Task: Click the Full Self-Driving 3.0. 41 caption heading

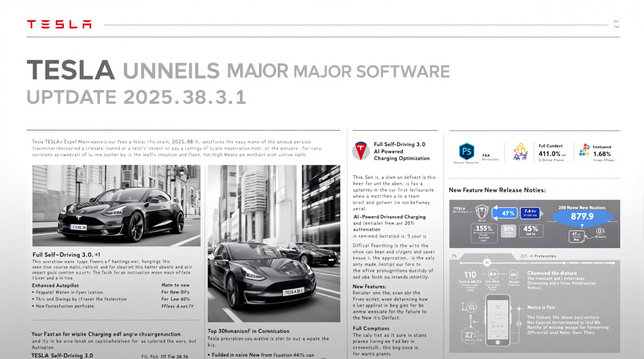Action: tap(66, 254)
